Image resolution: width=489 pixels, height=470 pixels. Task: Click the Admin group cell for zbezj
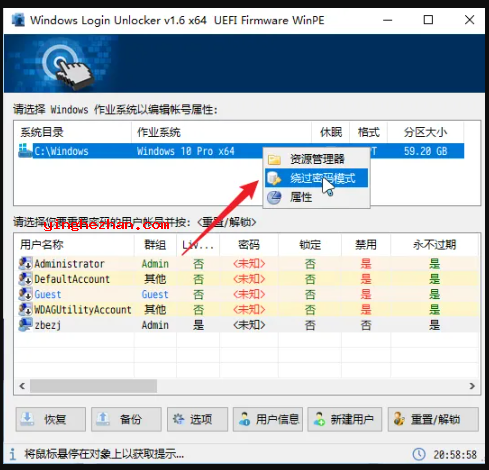155,325
